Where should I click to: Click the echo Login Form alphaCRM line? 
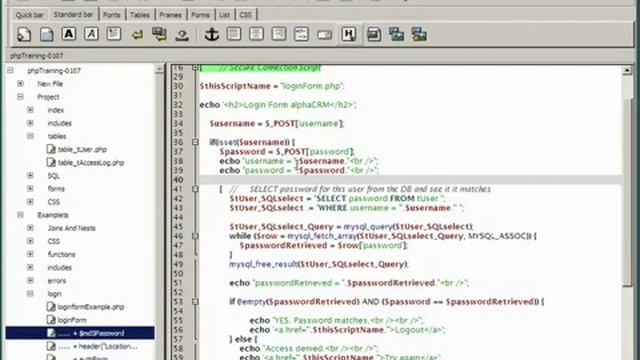pyautogui.click(x=278, y=105)
